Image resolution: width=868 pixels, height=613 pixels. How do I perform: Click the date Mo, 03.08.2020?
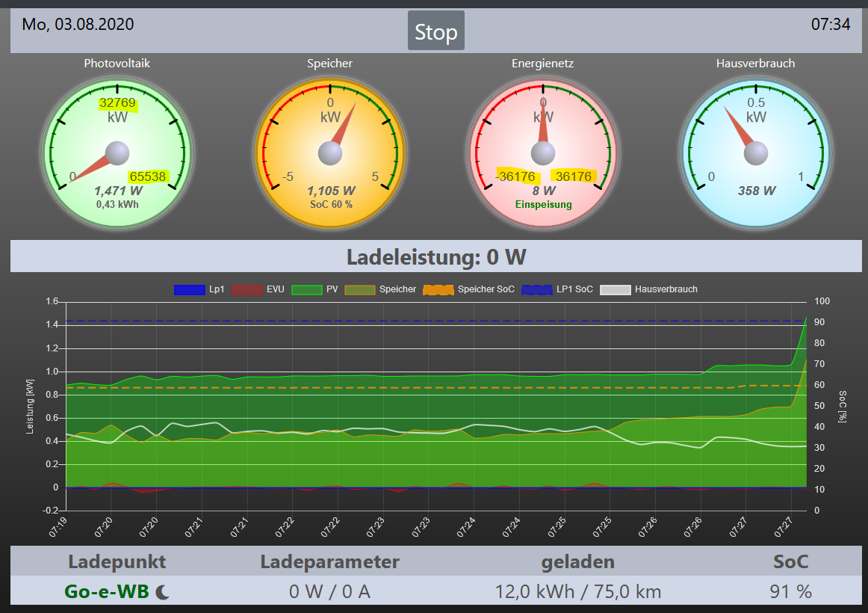78,25
